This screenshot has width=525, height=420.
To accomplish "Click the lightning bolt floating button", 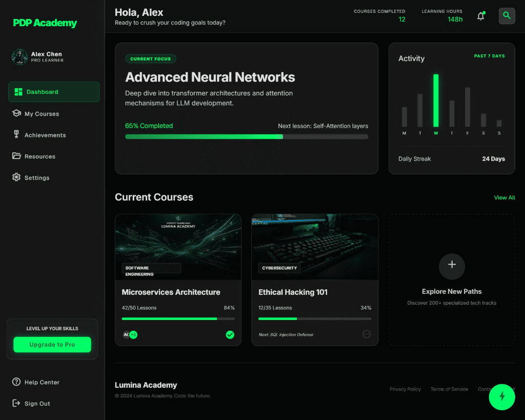I will coord(501,397).
